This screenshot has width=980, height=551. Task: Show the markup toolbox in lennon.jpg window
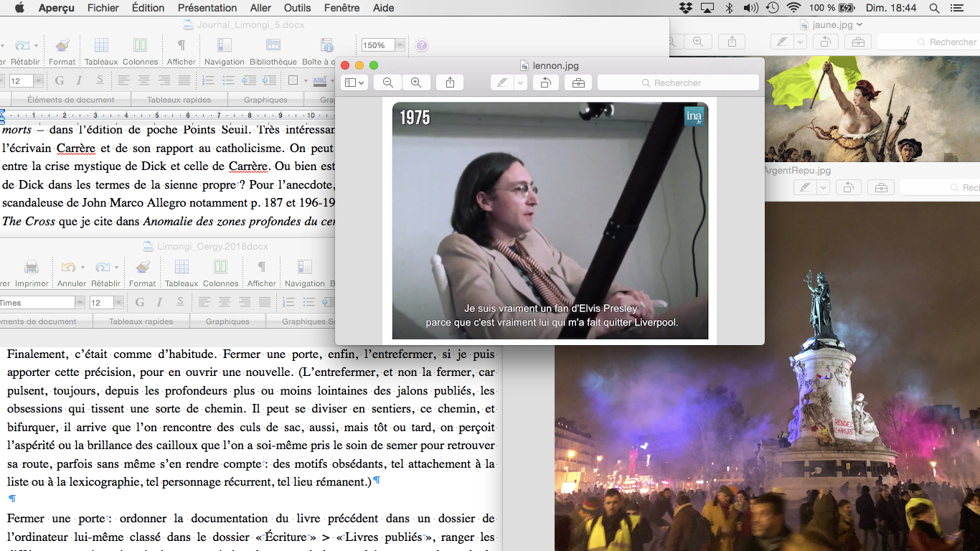578,83
